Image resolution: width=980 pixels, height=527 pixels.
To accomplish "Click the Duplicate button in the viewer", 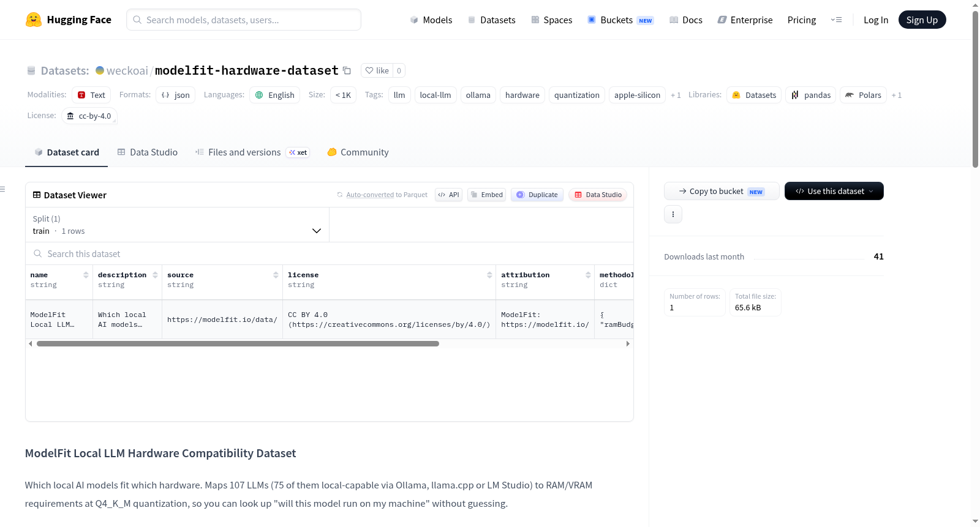I will tap(537, 195).
